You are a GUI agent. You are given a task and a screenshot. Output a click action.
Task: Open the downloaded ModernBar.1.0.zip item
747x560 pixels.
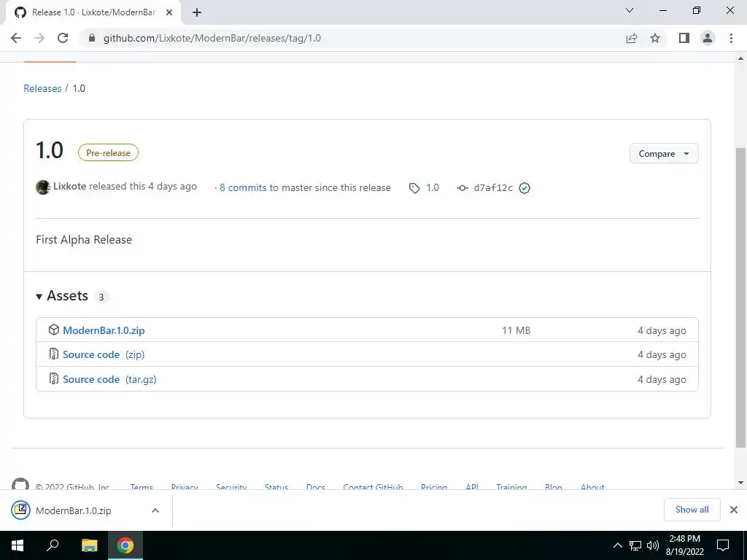click(74, 510)
